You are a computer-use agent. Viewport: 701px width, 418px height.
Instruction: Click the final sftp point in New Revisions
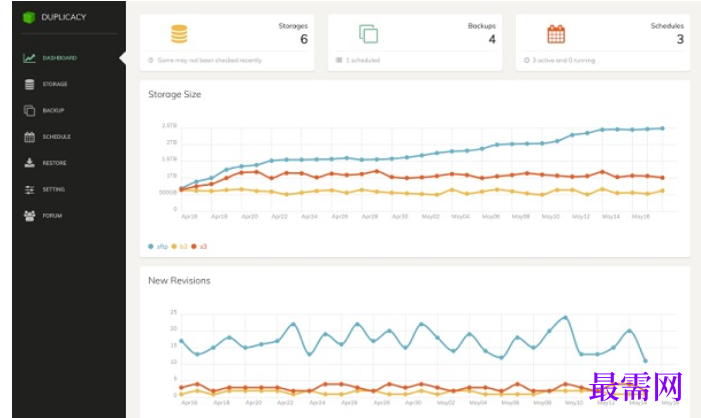point(645,361)
